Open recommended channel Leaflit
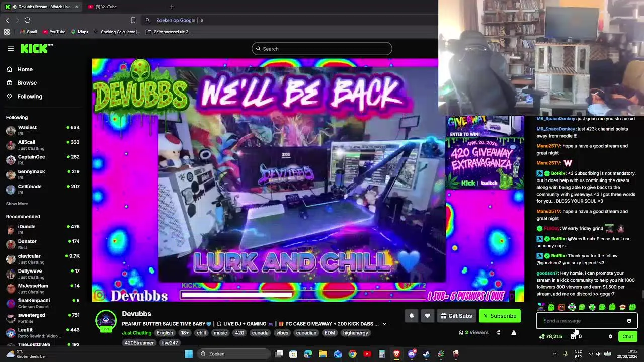 [x=43, y=333]
